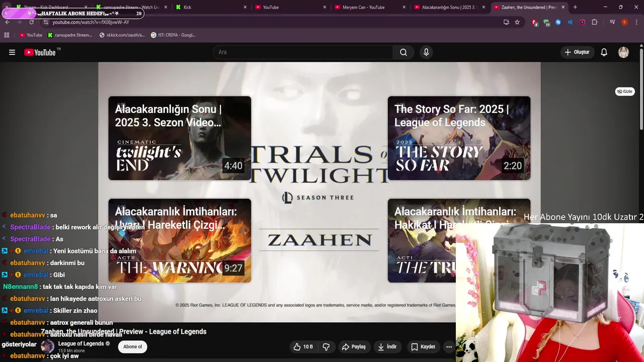Viewport: 644px width, 362px height.
Task: Play The Story So Far: 2025 video card
Action: point(459,138)
